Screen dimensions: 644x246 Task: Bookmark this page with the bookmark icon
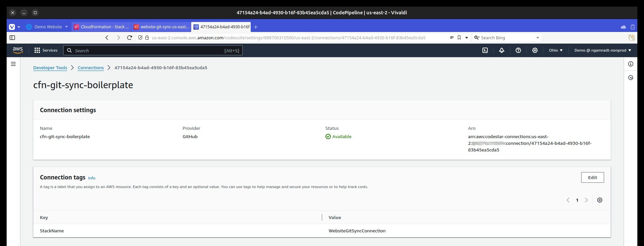(x=459, y=38)
